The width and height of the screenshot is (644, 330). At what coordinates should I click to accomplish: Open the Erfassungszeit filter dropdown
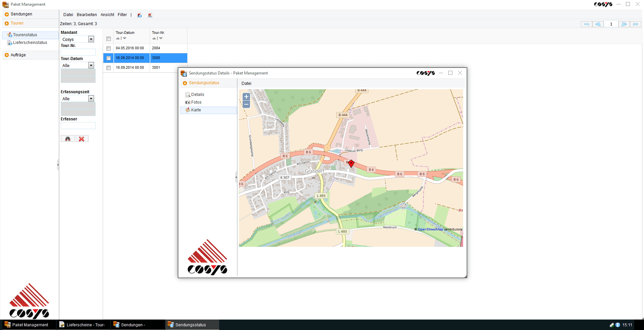[91, 99]
